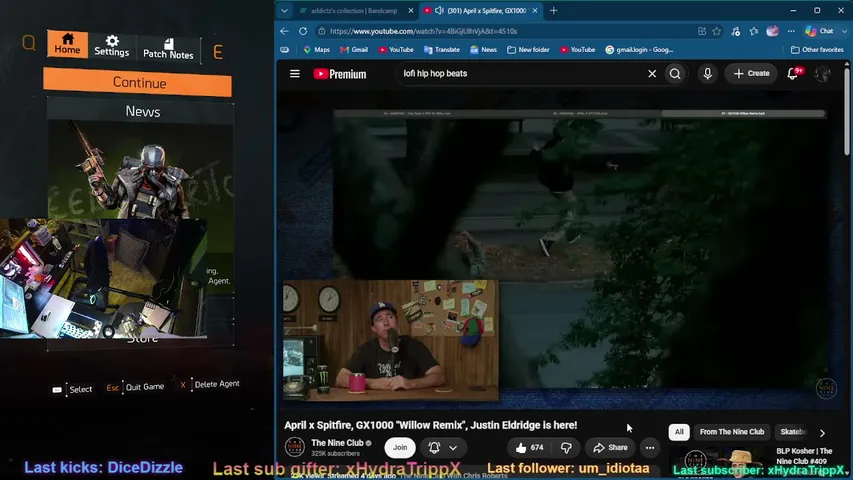
Task: Open the Home tab in game launcher
Action: [67, 44]
